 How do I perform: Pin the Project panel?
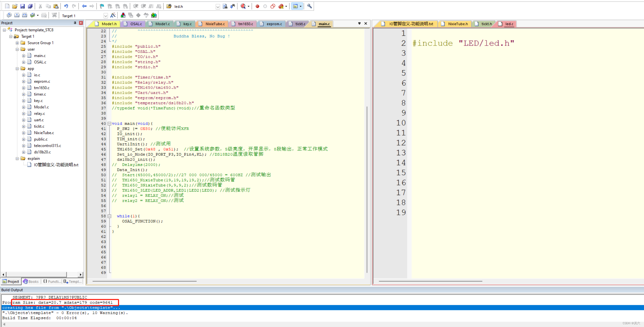[x=75, y=23]
